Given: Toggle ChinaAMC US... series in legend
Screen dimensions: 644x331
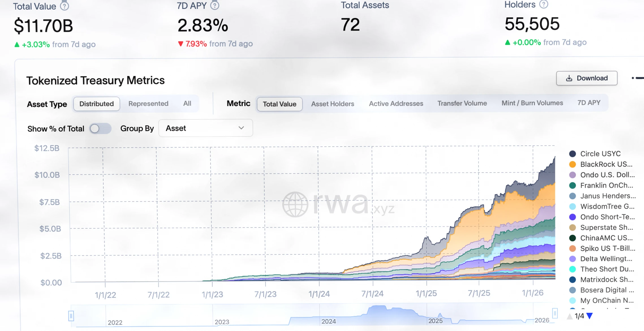Looking at the screenshot, I should [601, 238].
